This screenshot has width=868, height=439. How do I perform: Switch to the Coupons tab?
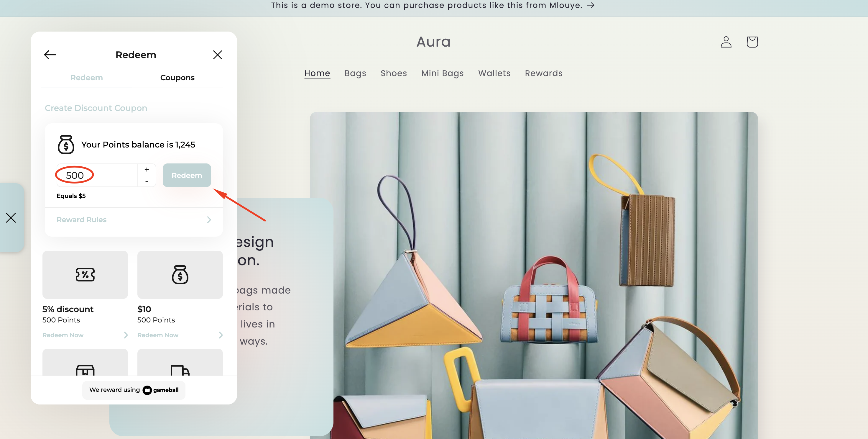tap(177, 77)
